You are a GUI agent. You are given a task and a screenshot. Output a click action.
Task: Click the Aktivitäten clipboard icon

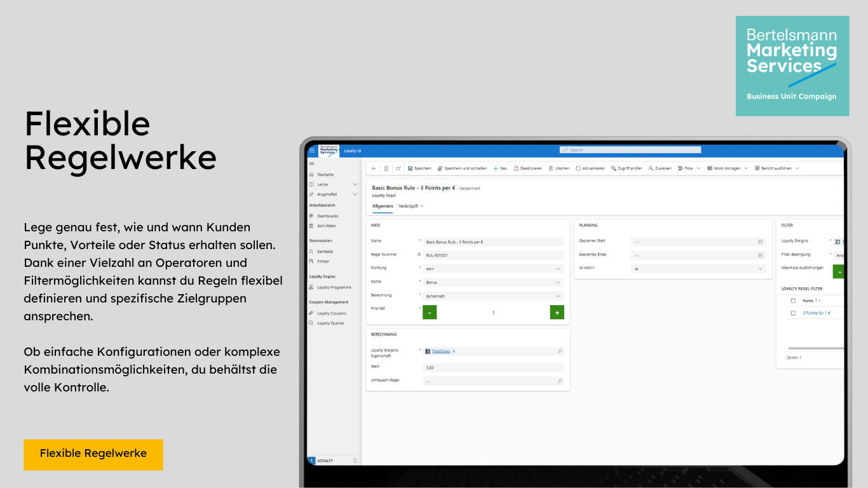pos(311,226)
